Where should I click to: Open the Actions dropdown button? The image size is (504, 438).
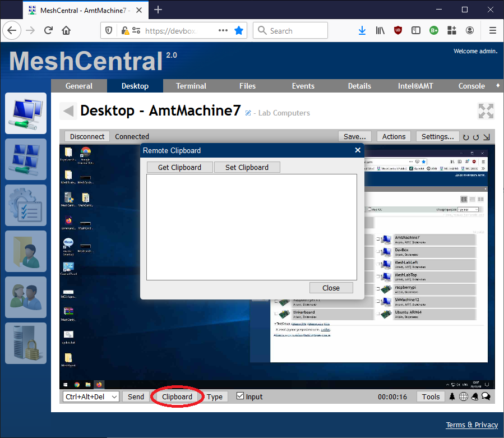coord(394,137)
